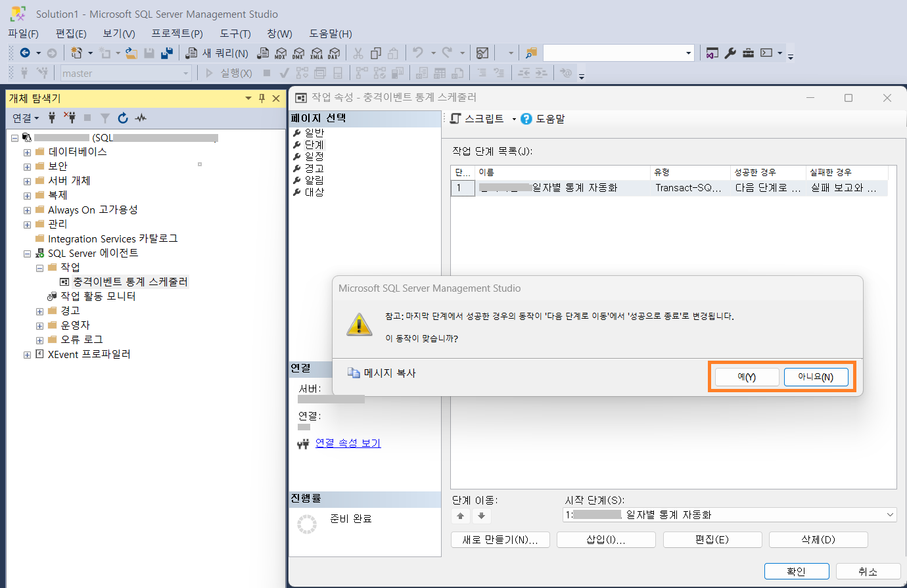Click the Save All toolbar icon
This screenshot has height=588, width=907.
tap(167, 53)
